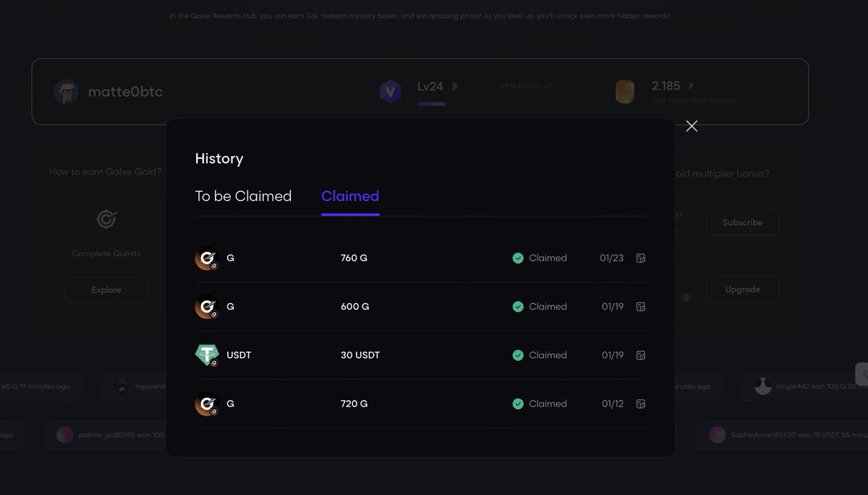Open details icon for 600 G row

click(x=640, y=307)
